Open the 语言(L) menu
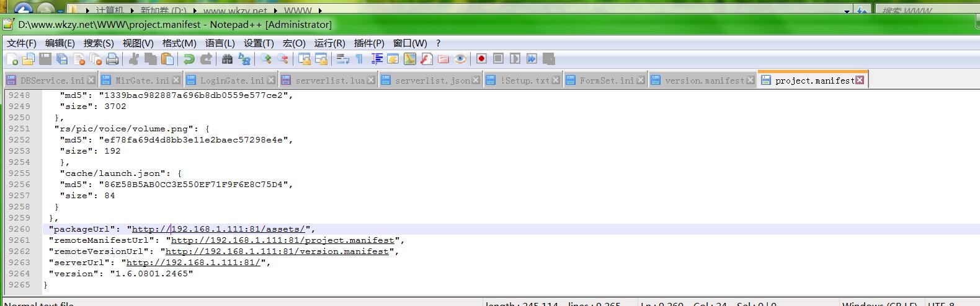 tap(220, 43)
